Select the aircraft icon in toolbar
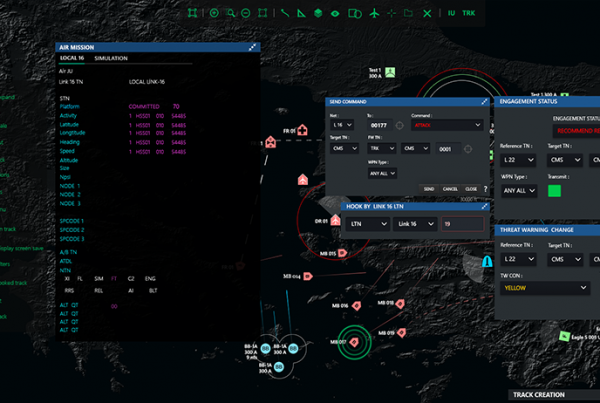 coord(374,13)
